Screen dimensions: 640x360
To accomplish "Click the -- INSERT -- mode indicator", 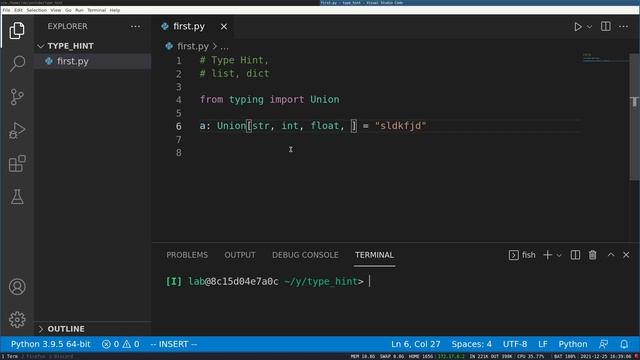I will click(173, 344).
